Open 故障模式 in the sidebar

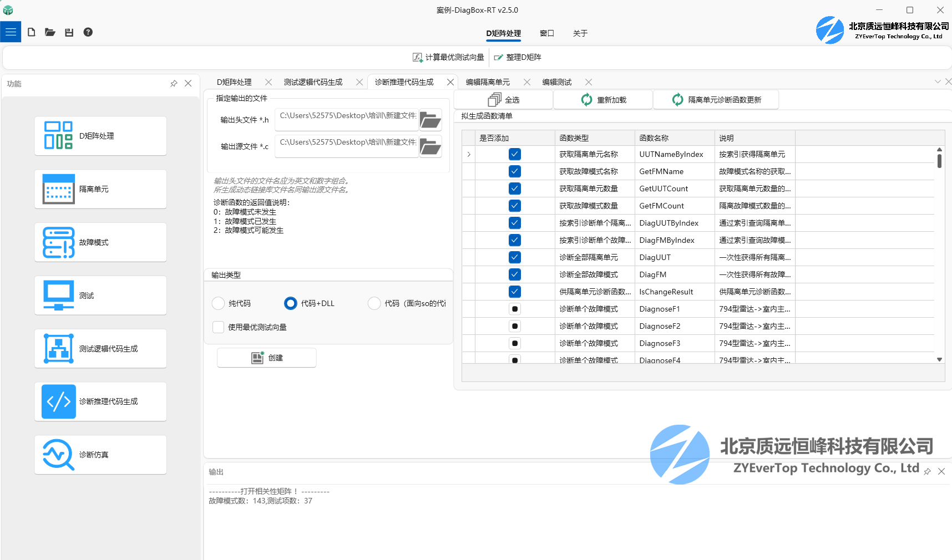(100, 242)
